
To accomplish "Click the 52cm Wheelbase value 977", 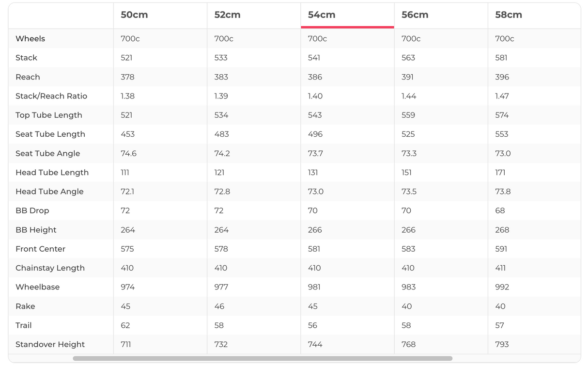I will 221,287.
